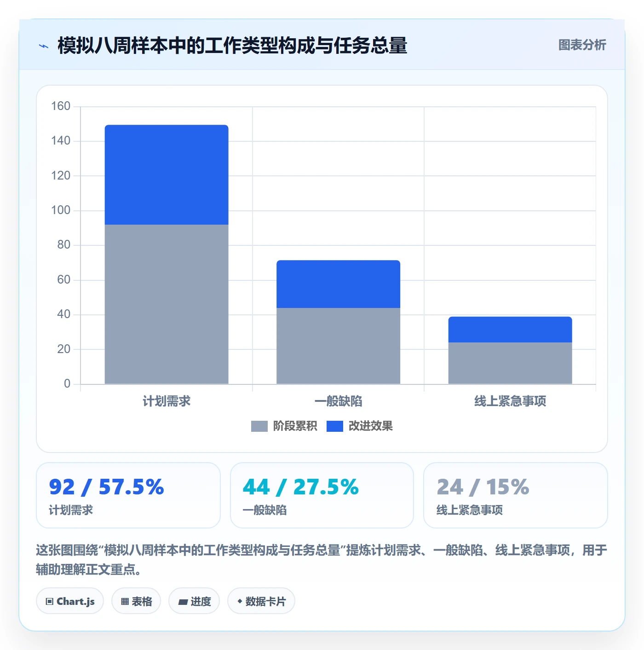This screenshot has width=644, height=650.
Task: Click the gray segment of the 一般缺陷 bar
Action: click(x=338, y=346)
